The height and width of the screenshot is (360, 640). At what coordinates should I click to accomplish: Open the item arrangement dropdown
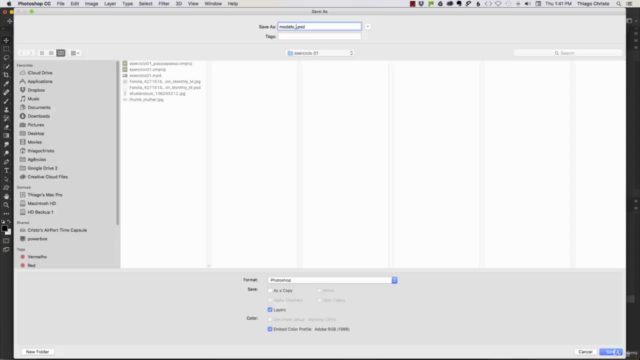[75, 53]
